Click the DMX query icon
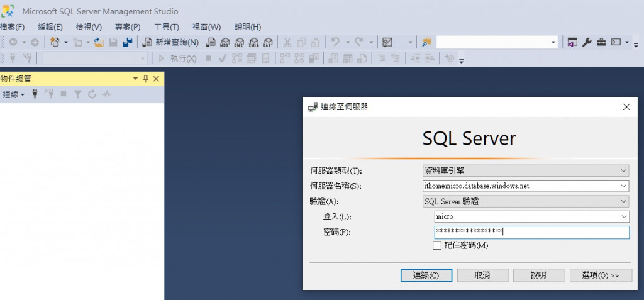Screen dimensions: 644x300 tap(239, 42)
